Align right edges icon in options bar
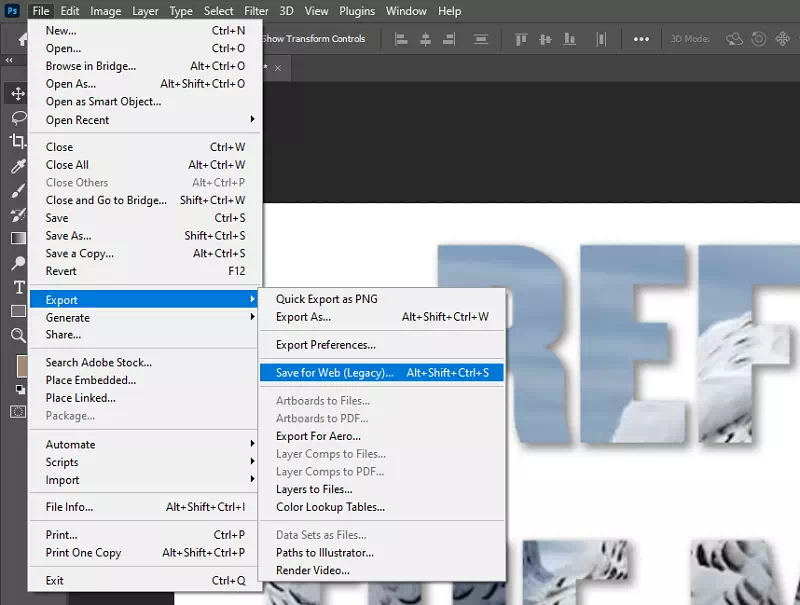The width and height of the screenshot is (800, 605). (449, 39)
